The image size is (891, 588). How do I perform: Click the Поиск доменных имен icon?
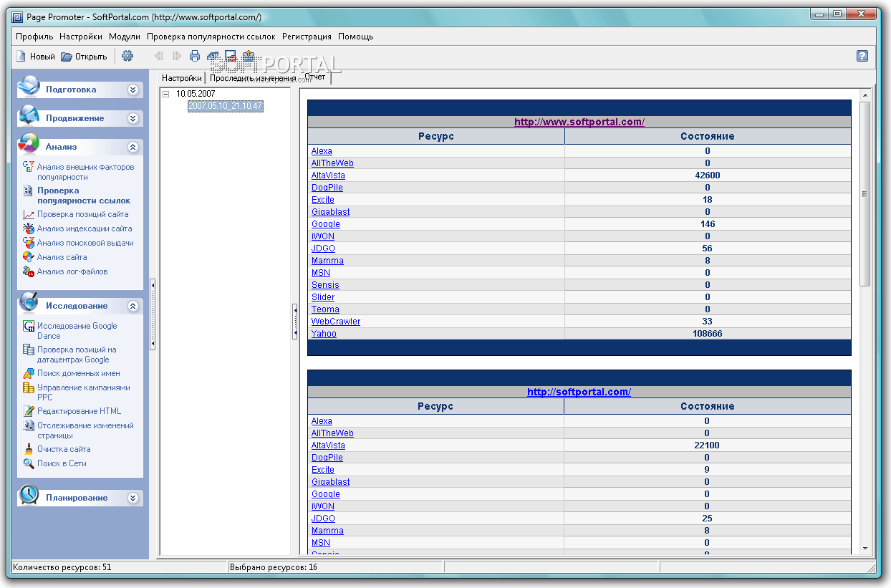29,373
